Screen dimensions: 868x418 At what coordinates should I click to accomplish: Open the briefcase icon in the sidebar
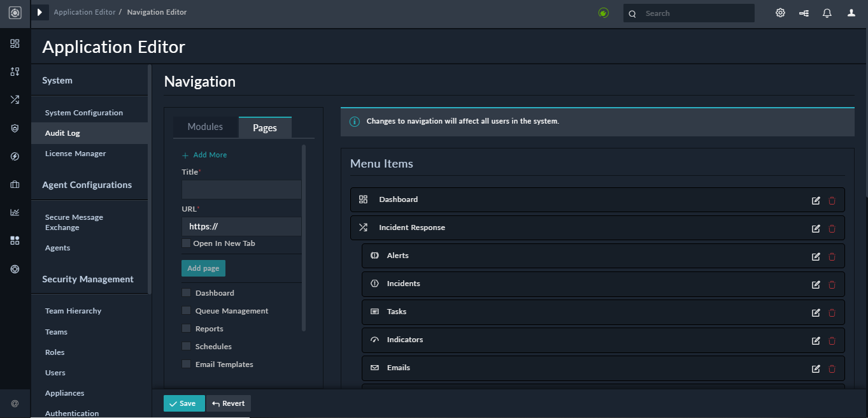tap(15, 184)
